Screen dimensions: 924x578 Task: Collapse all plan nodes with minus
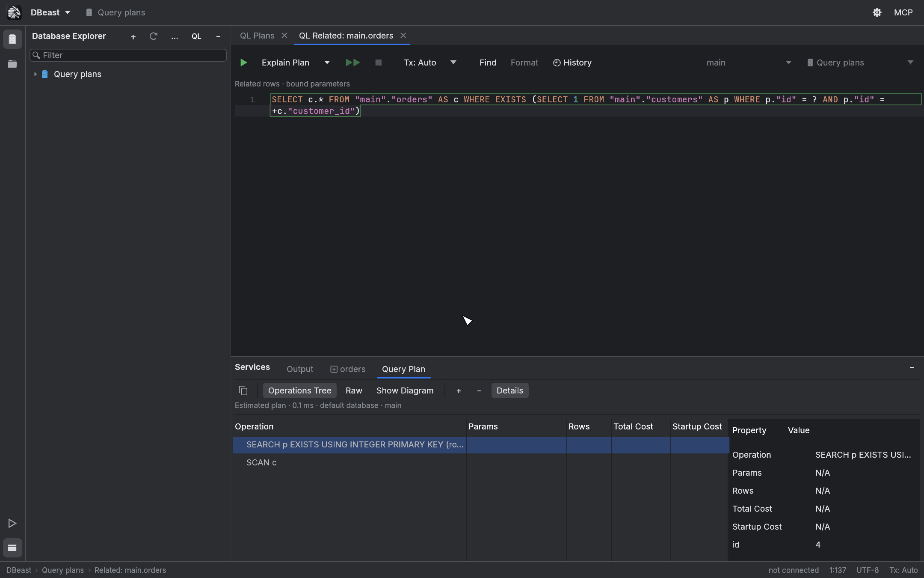pos(479,390)
